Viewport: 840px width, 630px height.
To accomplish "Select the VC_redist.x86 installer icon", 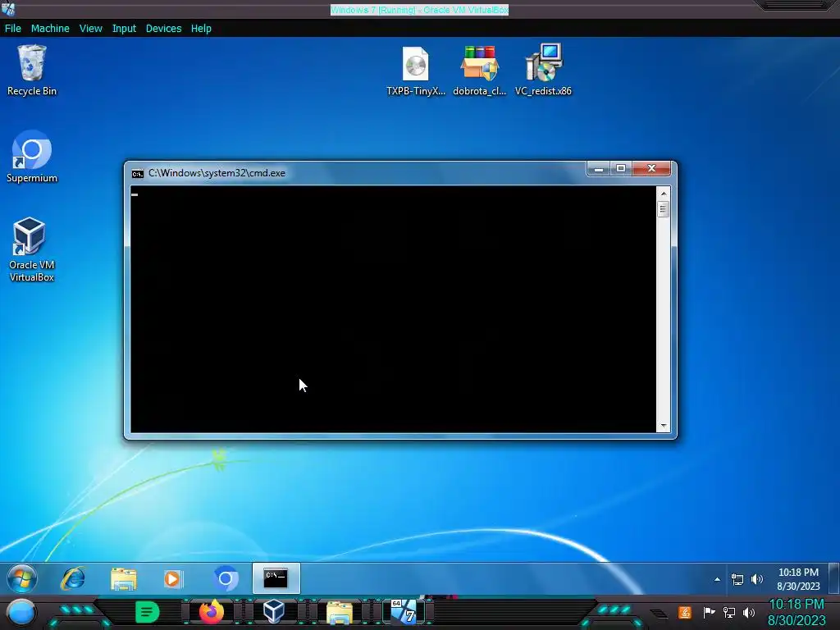I will click(x=543, y=71).
